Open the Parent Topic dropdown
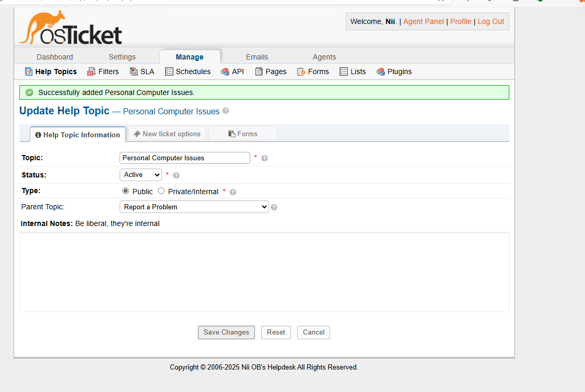 coord(194,207)
